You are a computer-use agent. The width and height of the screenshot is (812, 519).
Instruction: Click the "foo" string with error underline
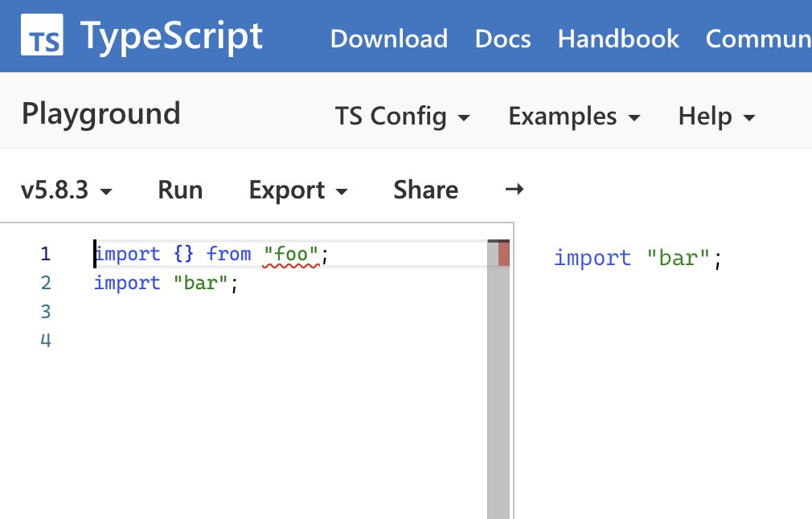pyautogui.click(x=291, y=254)
